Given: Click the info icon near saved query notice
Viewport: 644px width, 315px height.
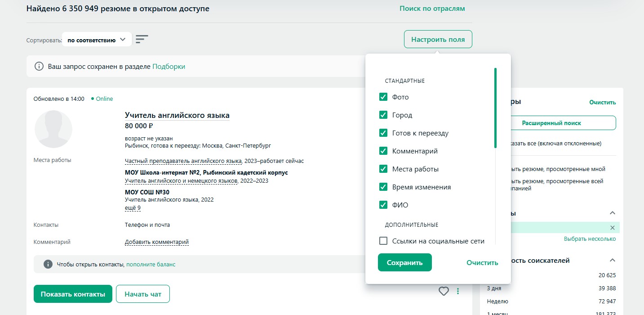Looking at the screenshot, I should click(x=39, y=67).
